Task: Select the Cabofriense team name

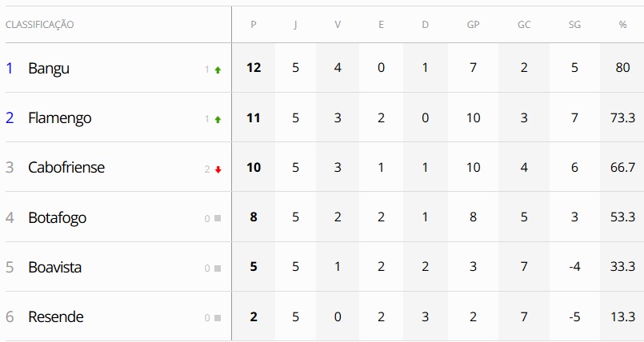Action: [66, 168]
